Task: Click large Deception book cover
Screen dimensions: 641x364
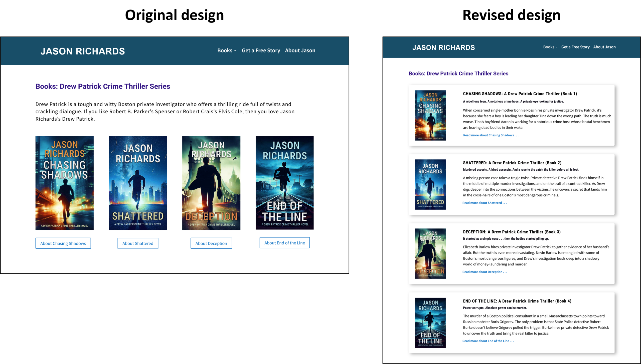Action: tap(211, 183)
